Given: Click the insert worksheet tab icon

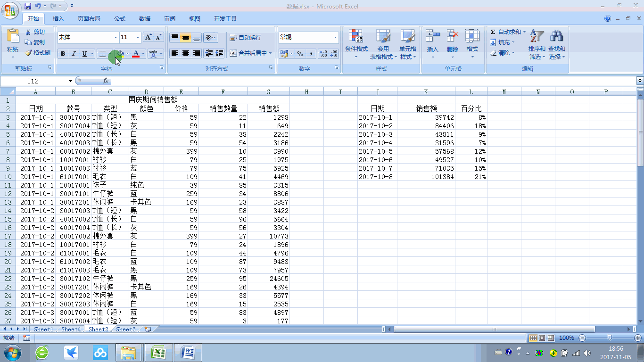Looking at the screenshot, I should click(x=148, y=329).
